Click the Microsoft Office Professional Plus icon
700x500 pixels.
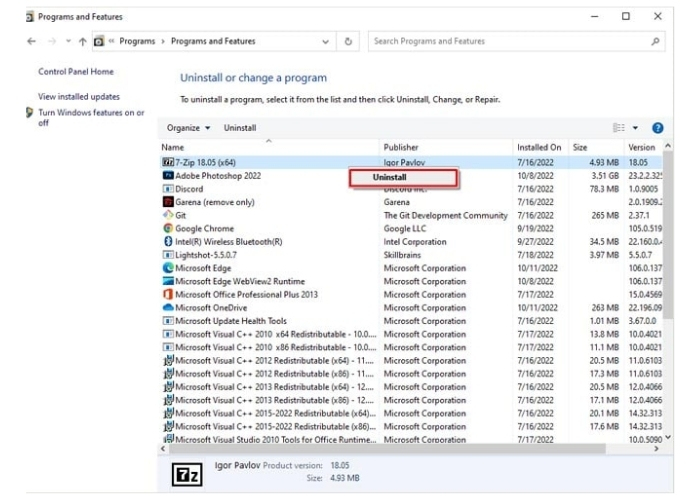click(x=168, y=294)
